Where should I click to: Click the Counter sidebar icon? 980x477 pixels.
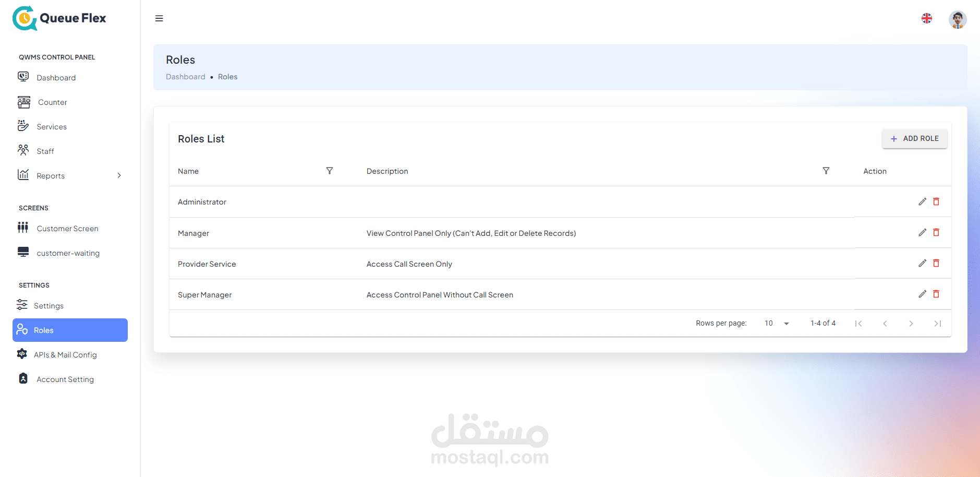click(x=24, y=102)
